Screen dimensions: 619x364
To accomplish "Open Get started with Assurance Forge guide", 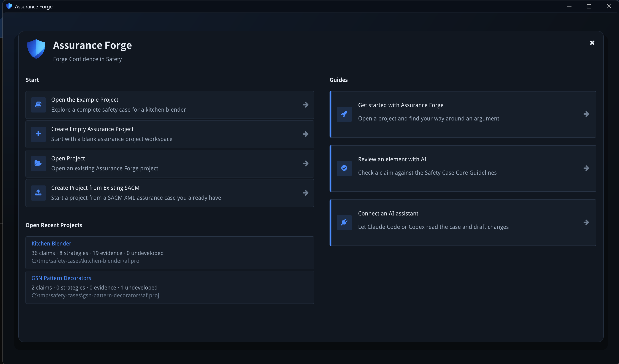I will point(463,114).
